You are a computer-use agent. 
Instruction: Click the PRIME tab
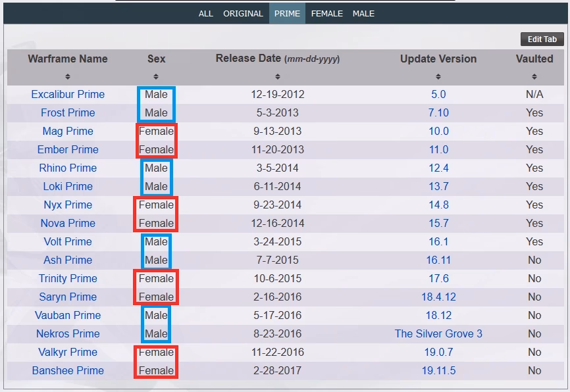point(287,14)
